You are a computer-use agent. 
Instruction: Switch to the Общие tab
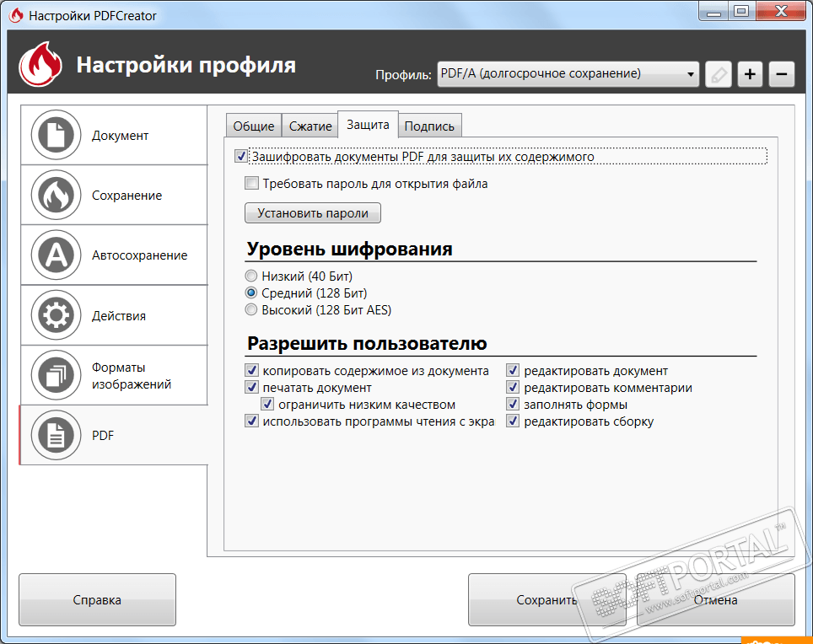[254, 126]
